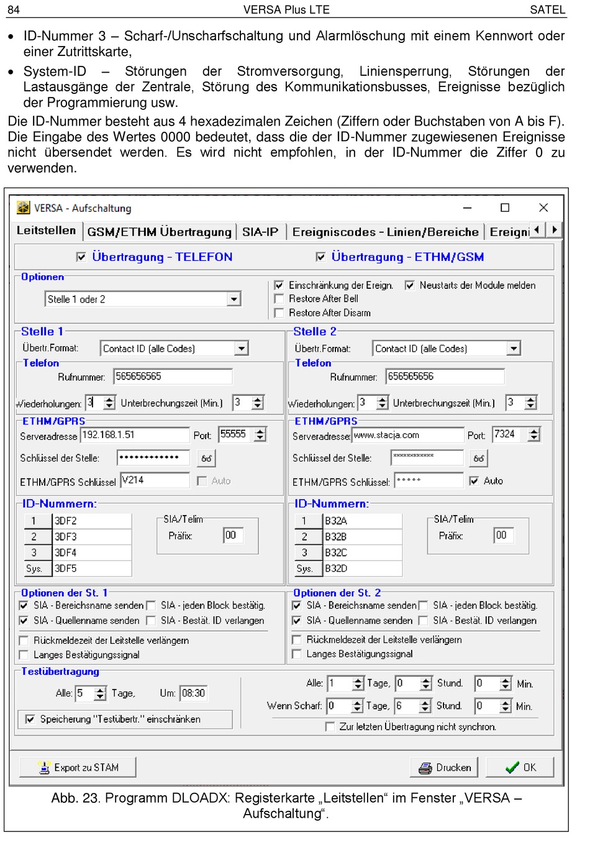Adjust Stelle 2 Port spinner arrows
The image size is (590, 868).
[534, 434]
